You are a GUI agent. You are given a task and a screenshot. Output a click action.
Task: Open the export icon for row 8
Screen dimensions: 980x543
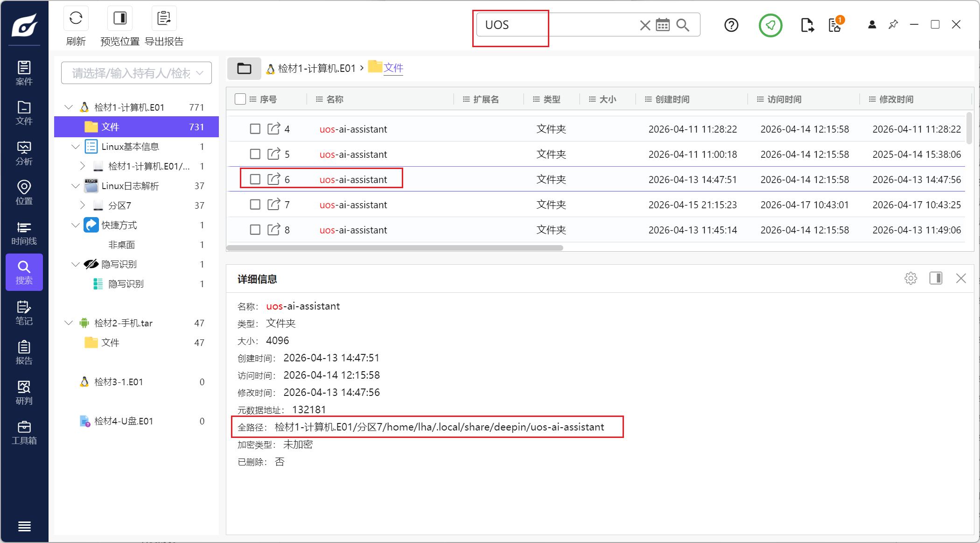273,229
